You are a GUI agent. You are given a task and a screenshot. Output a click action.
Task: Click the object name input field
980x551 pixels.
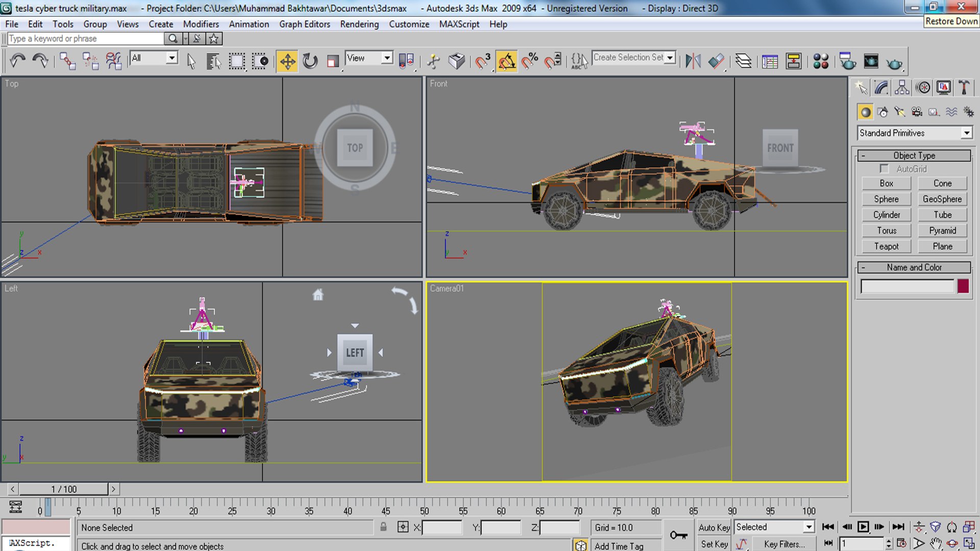tap(907, 286)
